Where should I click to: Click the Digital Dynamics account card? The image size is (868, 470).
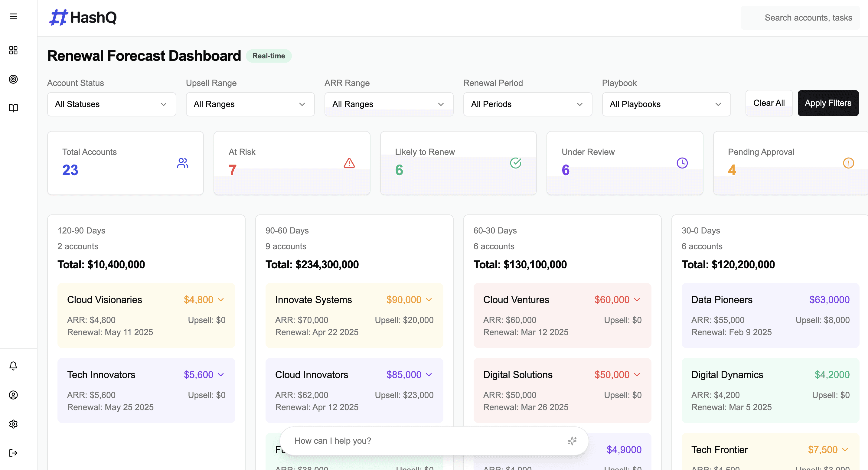[770, 390]
